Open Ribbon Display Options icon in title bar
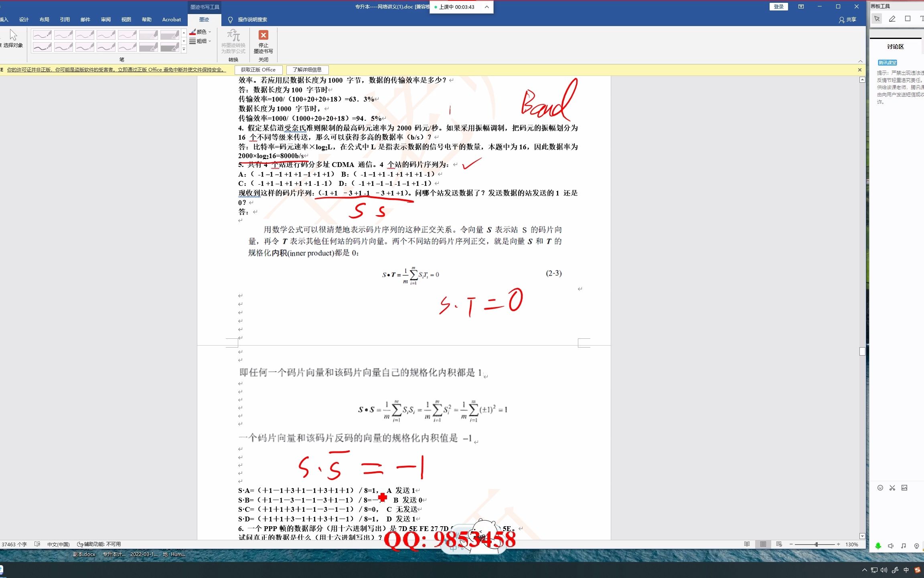 pyautogui.click(x=801, y=7)
